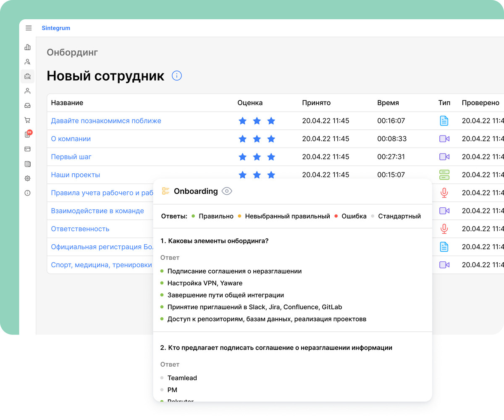Click the checklist icon beside Onboarding title
The height and width of the screenshot is (420, 504).
tap(166, 191)
